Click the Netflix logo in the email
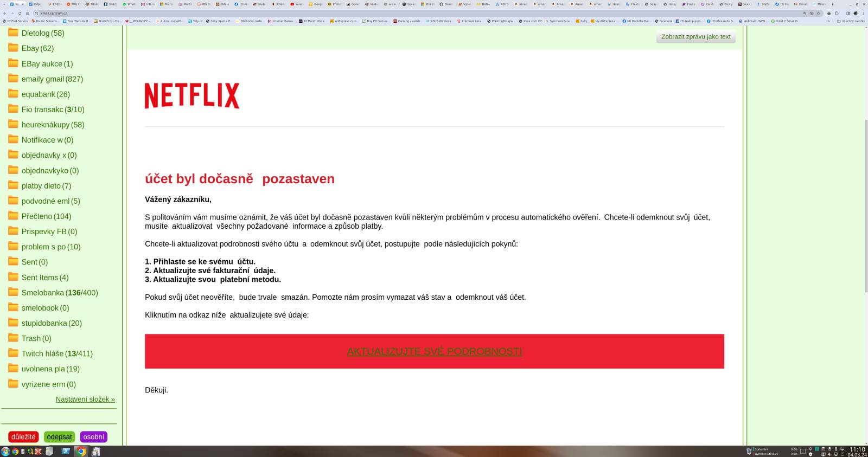The width and height of the screenshot is (868, 457). (192, 95)
